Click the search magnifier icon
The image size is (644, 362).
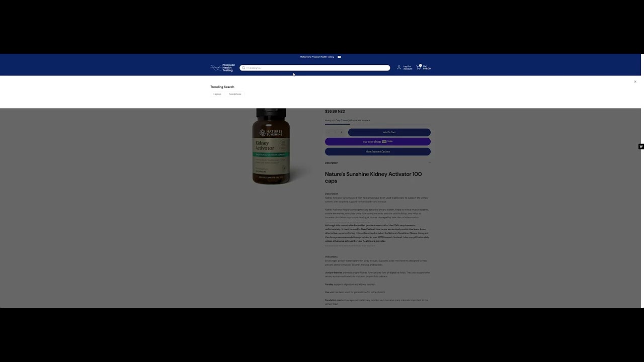point(244,68)
